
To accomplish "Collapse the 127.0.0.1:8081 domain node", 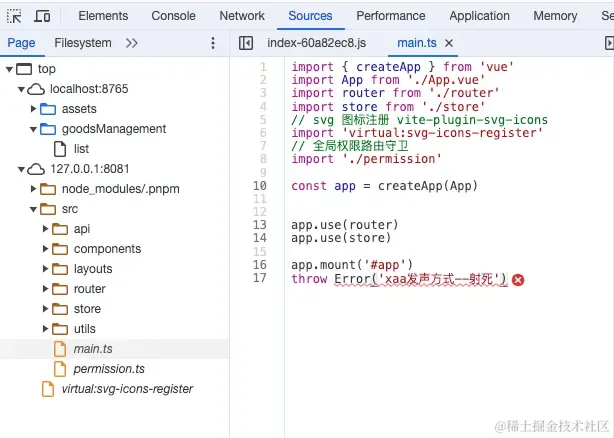I will coord(21,169).
